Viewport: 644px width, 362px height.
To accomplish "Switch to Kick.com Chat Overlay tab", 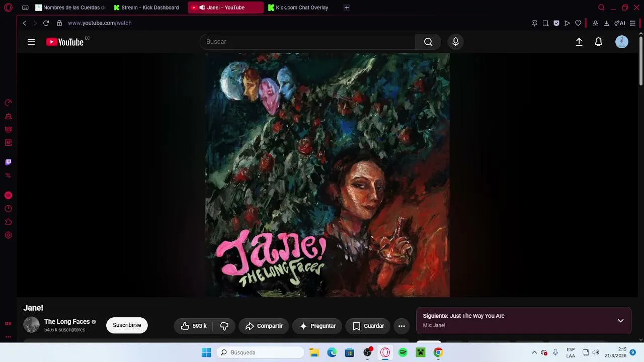I will (302, 8).
